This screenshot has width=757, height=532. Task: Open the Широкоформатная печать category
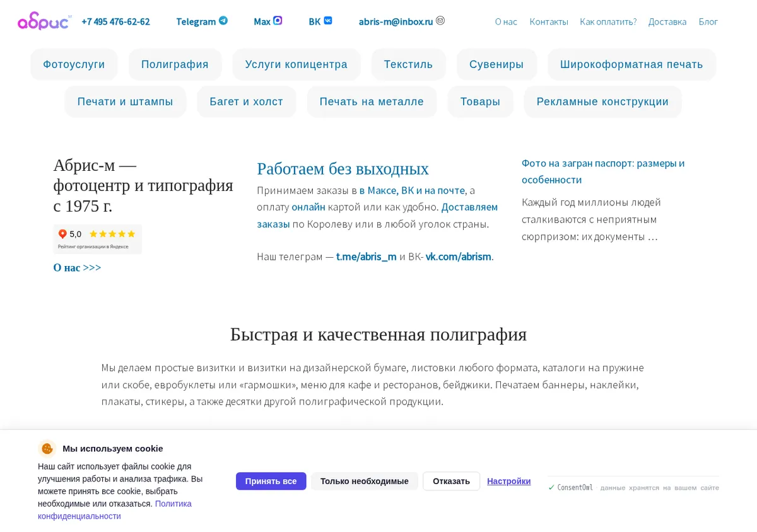click(x=631, y=64)
